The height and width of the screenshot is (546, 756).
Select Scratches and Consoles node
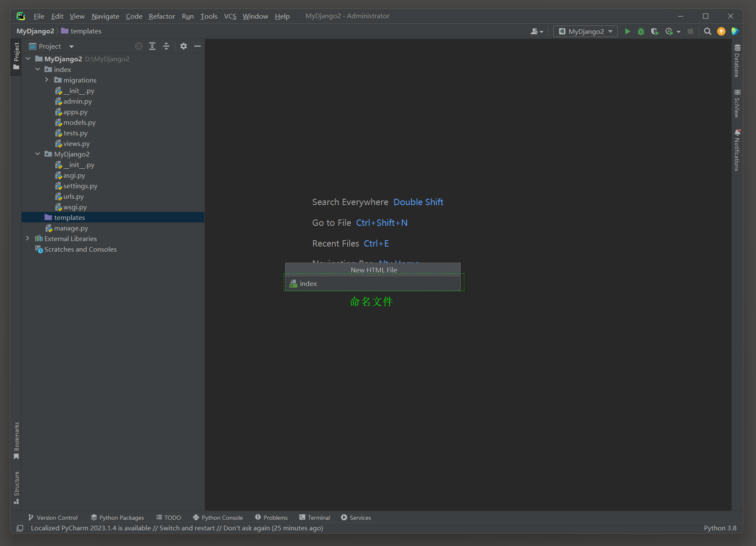[x=76, y=249]
